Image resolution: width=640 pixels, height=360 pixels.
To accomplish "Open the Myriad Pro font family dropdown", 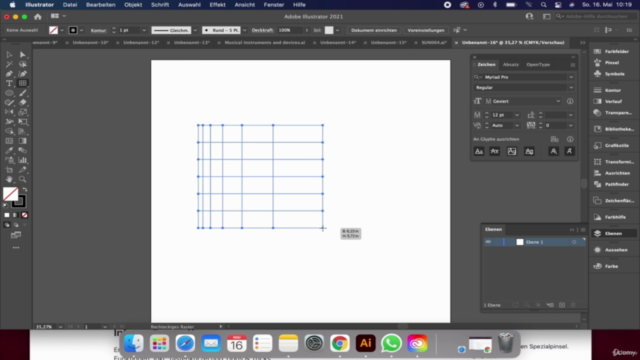I will click(571, 77).
